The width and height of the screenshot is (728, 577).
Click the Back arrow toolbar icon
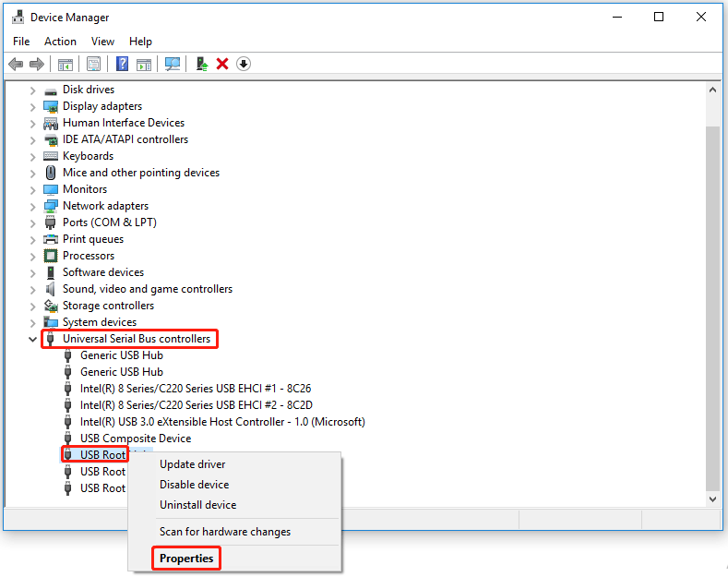click(x=16, y=64)
